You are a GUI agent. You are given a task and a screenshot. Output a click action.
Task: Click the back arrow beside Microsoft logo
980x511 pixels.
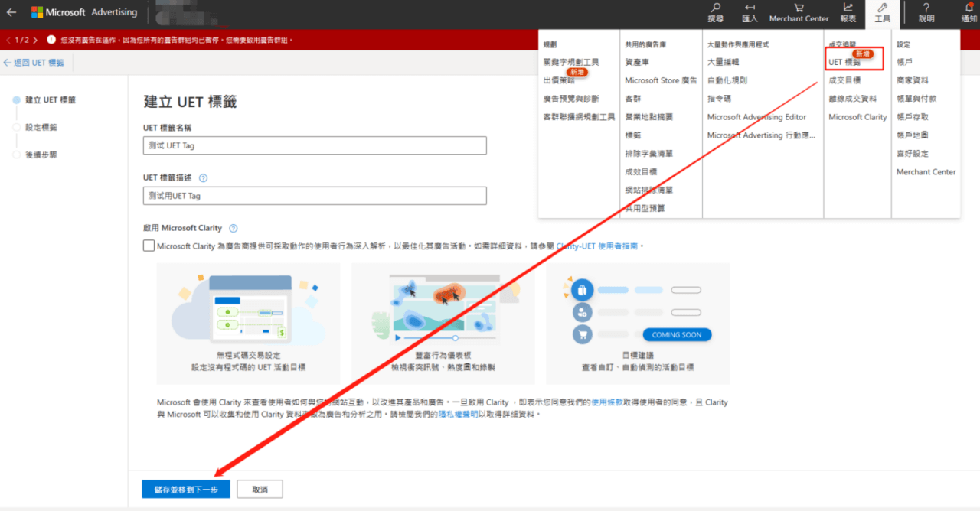pos(11,12)
